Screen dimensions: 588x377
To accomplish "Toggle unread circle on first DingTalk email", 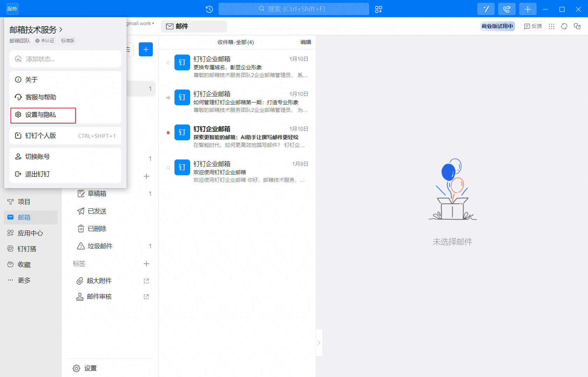I will 168,63.
